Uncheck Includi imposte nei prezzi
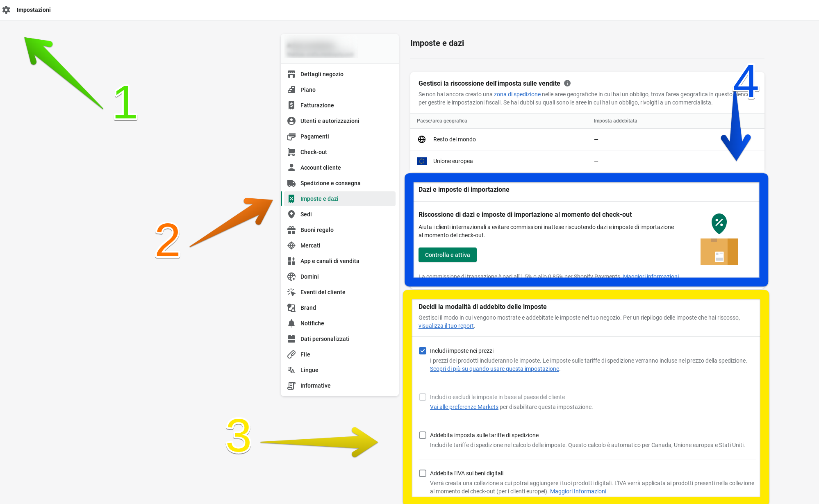Viewport: 819px width, 504px height. point(423,351)
